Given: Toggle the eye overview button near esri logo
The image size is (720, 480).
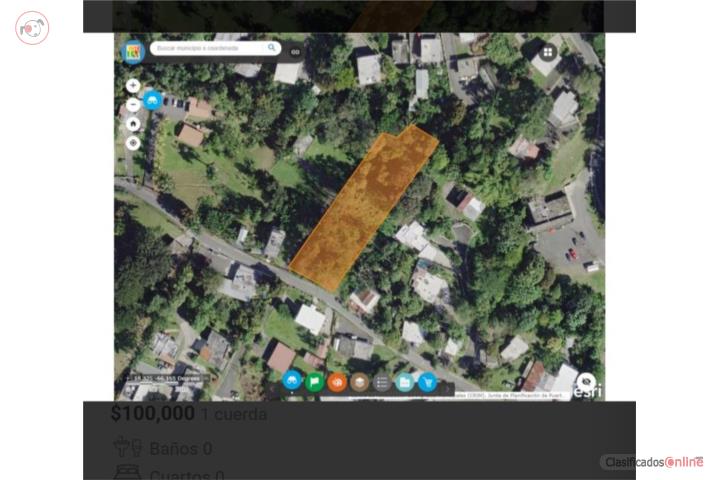Looking at the screenshot, I should click(x=586, y=381).
